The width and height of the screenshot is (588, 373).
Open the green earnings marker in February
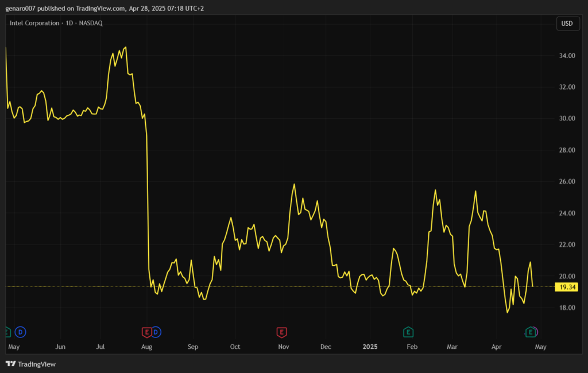[408, 332]
